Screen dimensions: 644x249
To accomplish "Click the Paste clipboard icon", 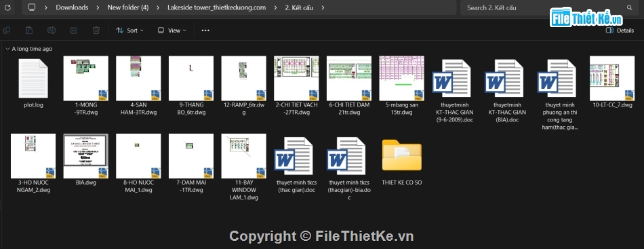I will click(x=29, y=30).
